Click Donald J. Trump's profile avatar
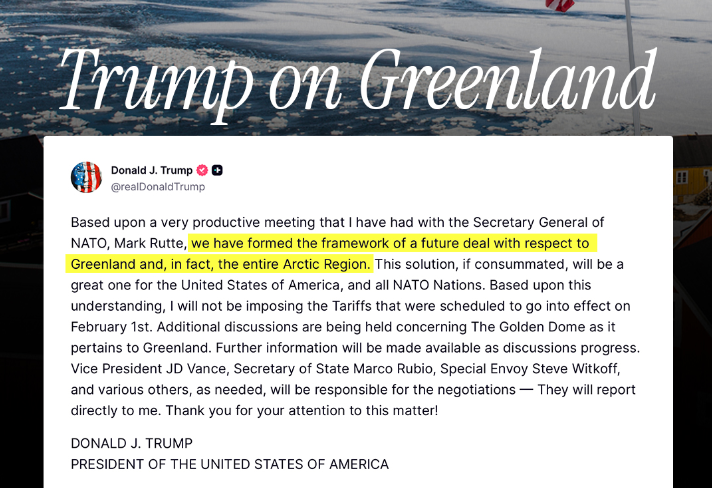Screen dimensions: 712x488 (x=86, y=177)
